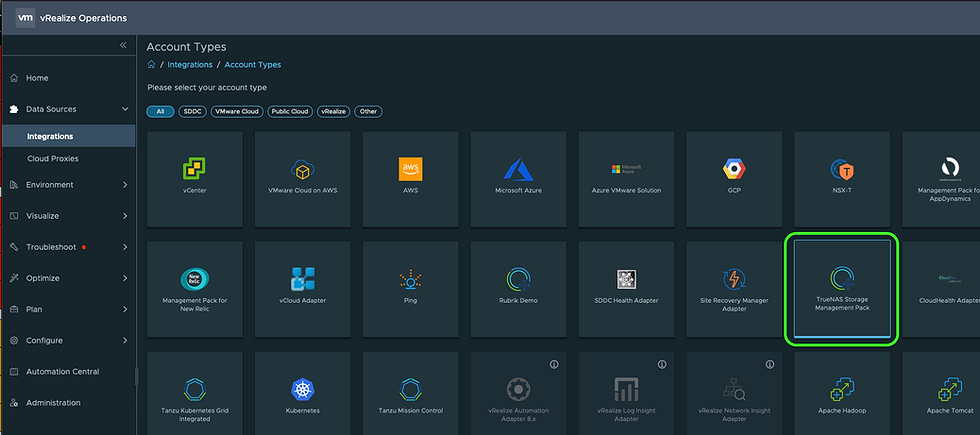Image resolution: width=980 pixels, height=435 pixels.
Task: Select the Kubernetes account type card
Action: [302, 393]
